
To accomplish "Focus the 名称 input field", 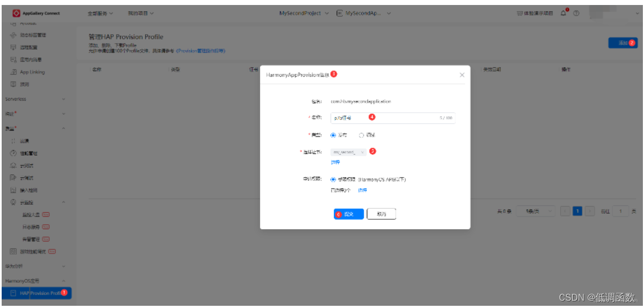I will point(393,118).
